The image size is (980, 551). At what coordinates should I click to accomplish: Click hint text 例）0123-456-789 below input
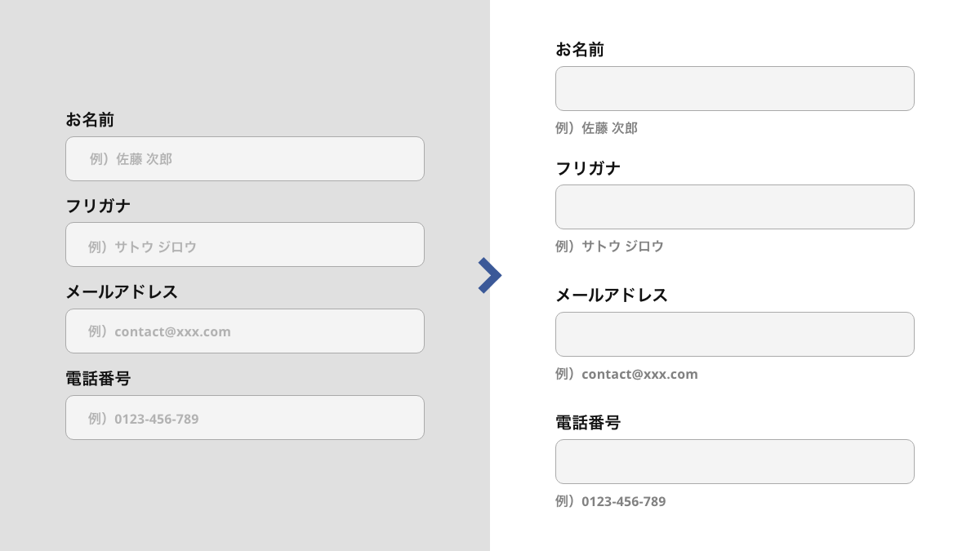(x=610, y=501)
